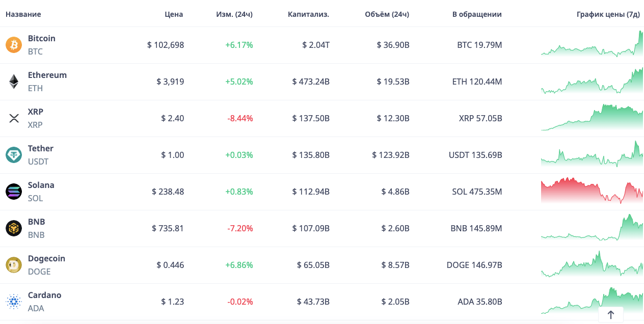Click the Cardano price $ 1.23

[173, 302]
